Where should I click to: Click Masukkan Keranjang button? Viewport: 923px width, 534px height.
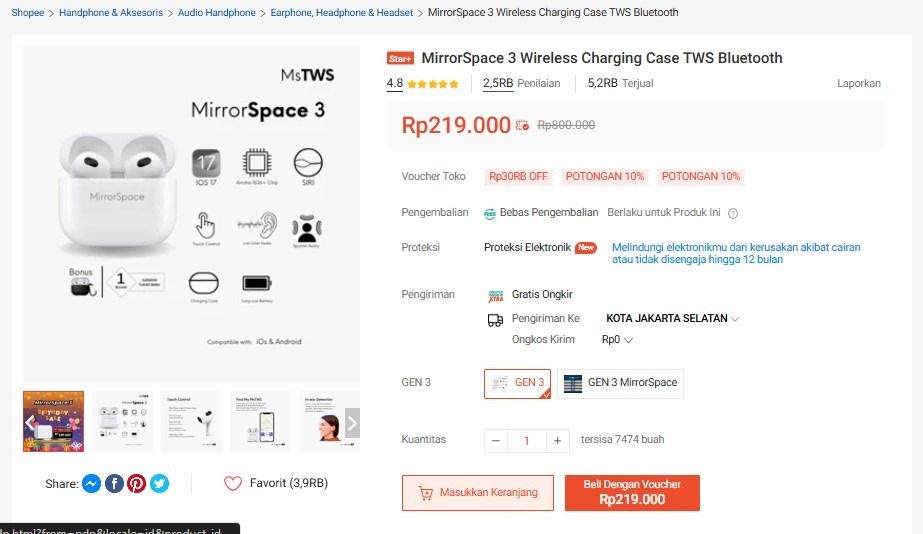(x=477, y=493)
